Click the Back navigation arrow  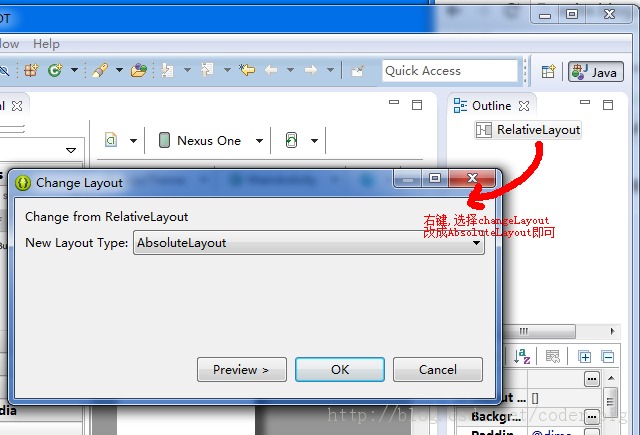click(x=271, y=71)
